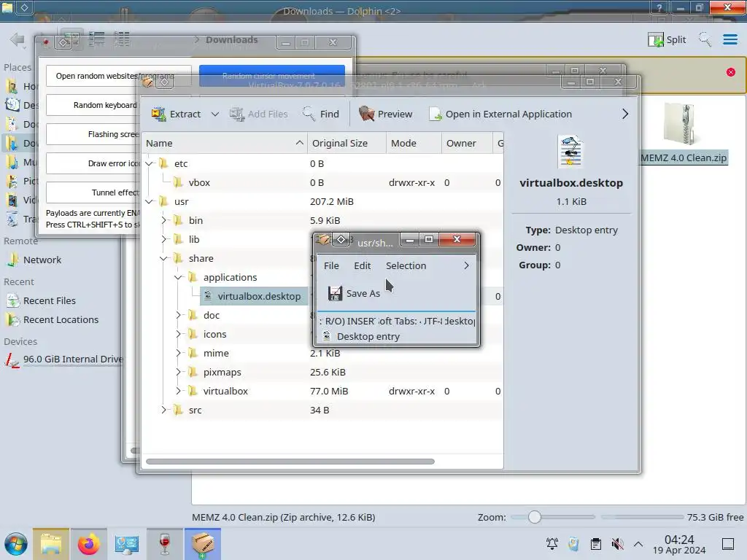Sort archive by Original Size column

pos(347,144)
